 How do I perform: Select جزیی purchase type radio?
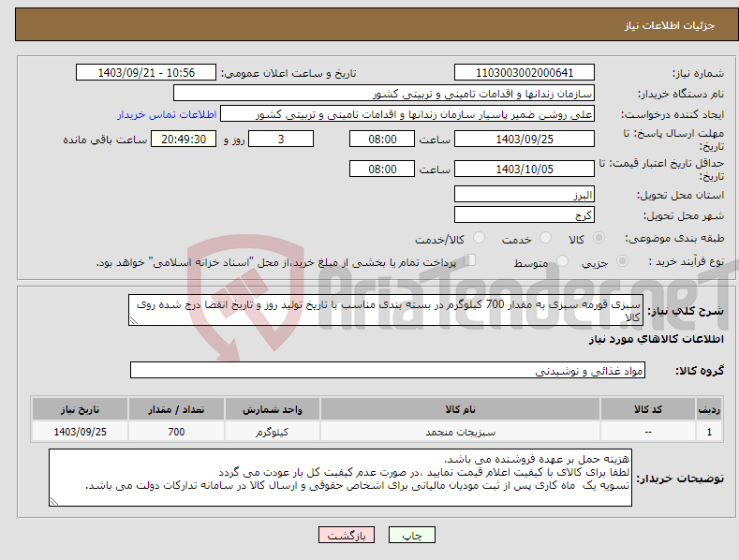tap(622, 261)
